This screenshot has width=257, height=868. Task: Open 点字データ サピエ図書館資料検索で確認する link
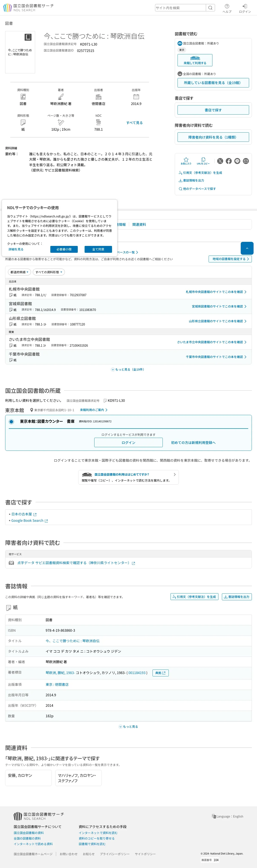click(x=76, y=563)
